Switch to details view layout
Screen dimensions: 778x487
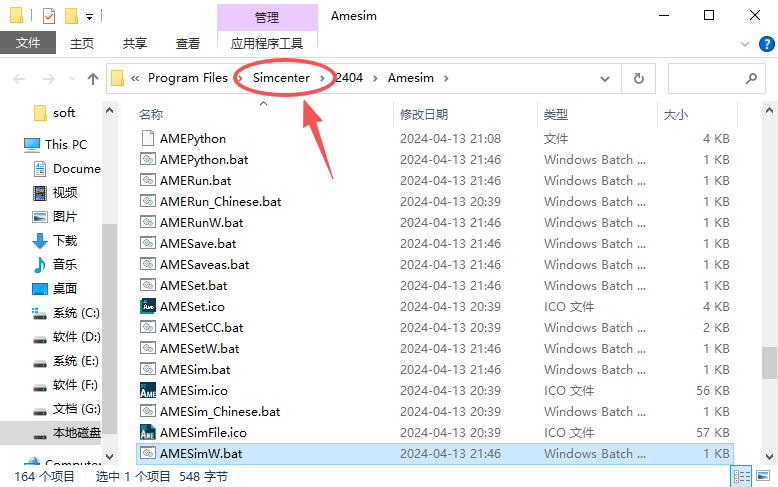[742, 477]
